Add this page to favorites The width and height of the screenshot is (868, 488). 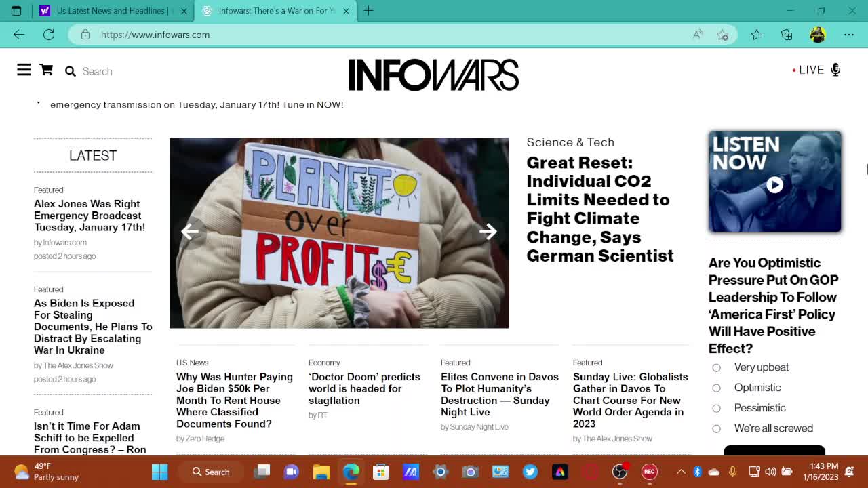tap(722, 35)
